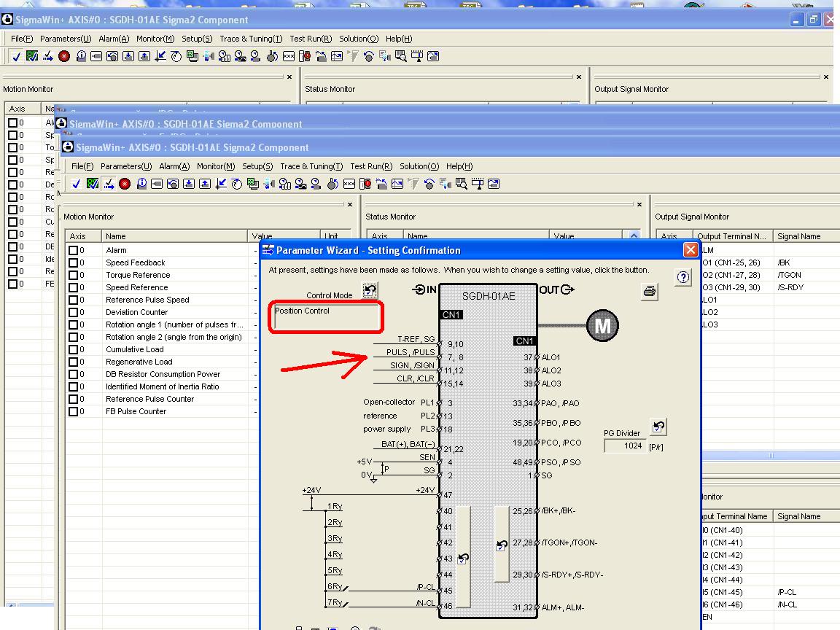Open Solution menu in back window
Viewport: 840px width, 630px height.
359,39
